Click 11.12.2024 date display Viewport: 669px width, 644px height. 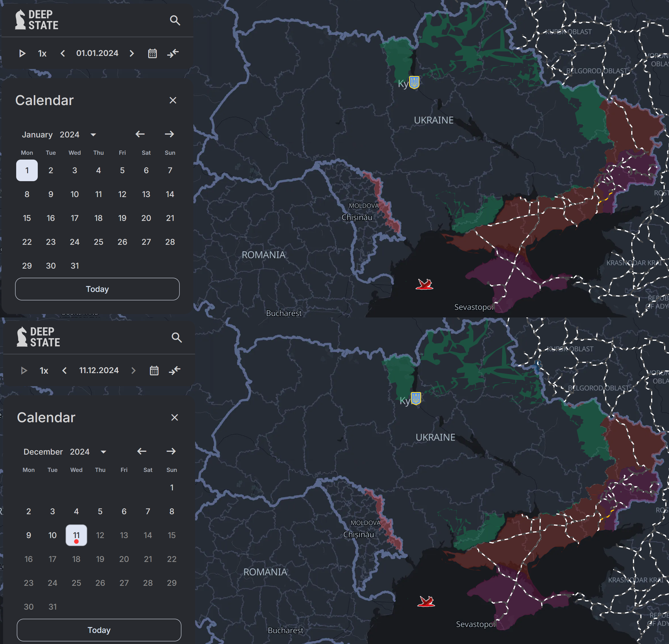pos(99,370)
